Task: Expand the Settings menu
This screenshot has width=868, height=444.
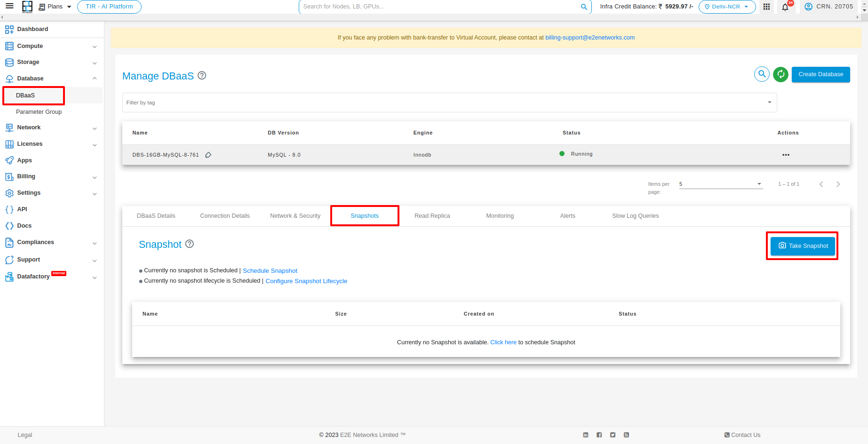Action: point(52,193)
